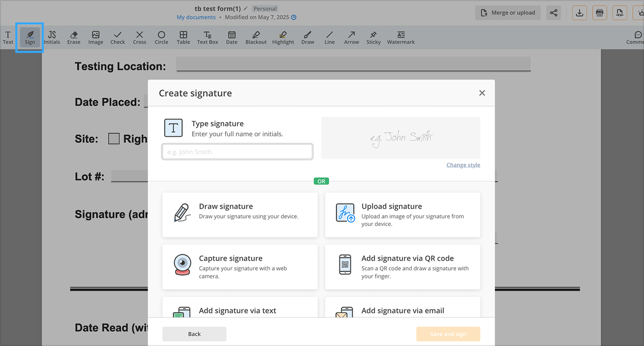The image size is (644, 346).
Task: Select the Date stamp tool
Action: [231, 37]
